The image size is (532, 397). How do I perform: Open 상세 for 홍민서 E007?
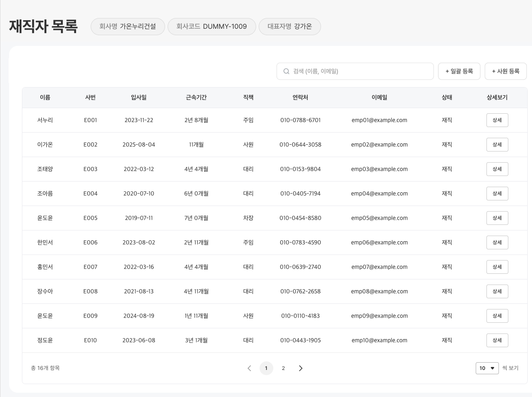(x=497, y=267)
